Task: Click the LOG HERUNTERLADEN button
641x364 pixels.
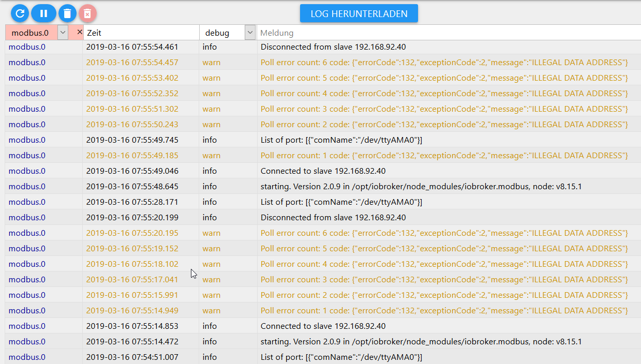Action: click(x=359, y=13)
